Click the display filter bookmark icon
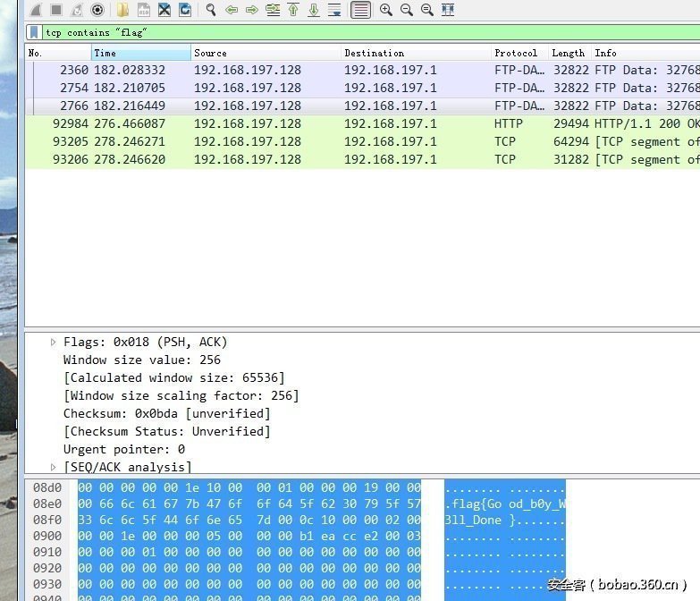This screenshot has height=601, width=700. click(x=34, y=32)
